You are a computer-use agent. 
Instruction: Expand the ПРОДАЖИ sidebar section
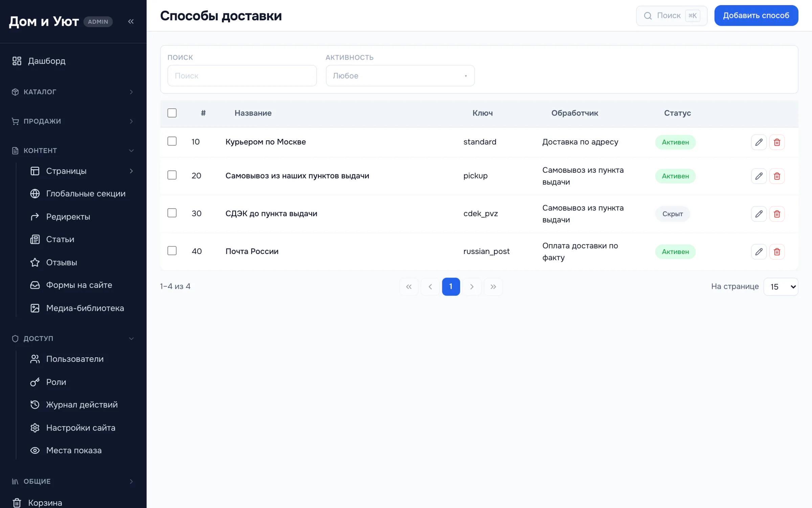73,121
